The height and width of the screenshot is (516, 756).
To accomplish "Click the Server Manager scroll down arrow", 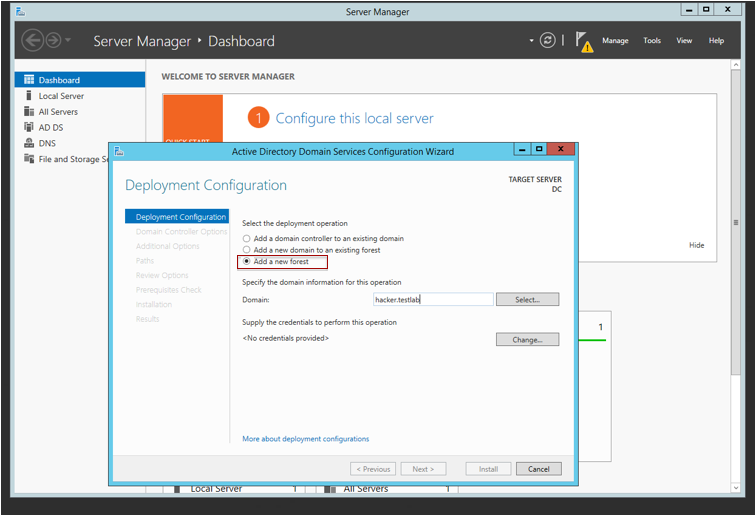I will [x=735, y=488].
